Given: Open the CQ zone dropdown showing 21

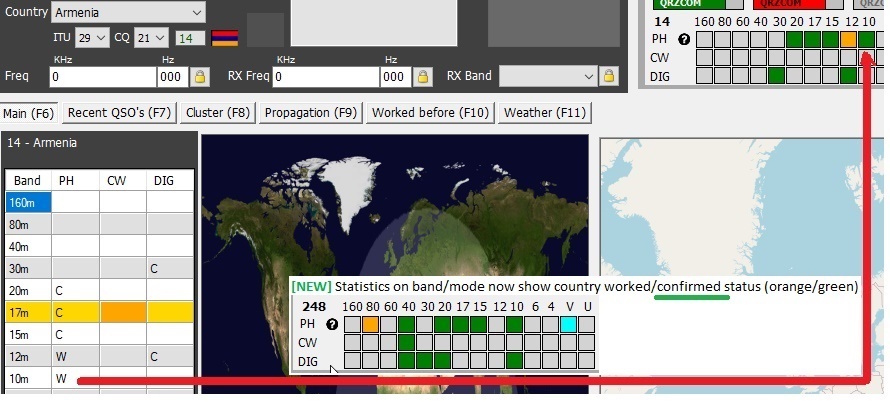Looking at the screenshot, I should click(151, 38).
